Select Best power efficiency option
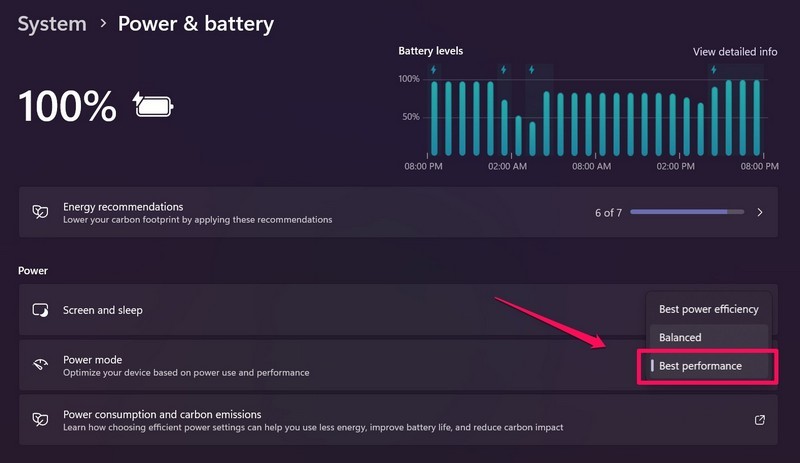The height and width of the screenshot is (463, 800). click(x=708, y=309)
